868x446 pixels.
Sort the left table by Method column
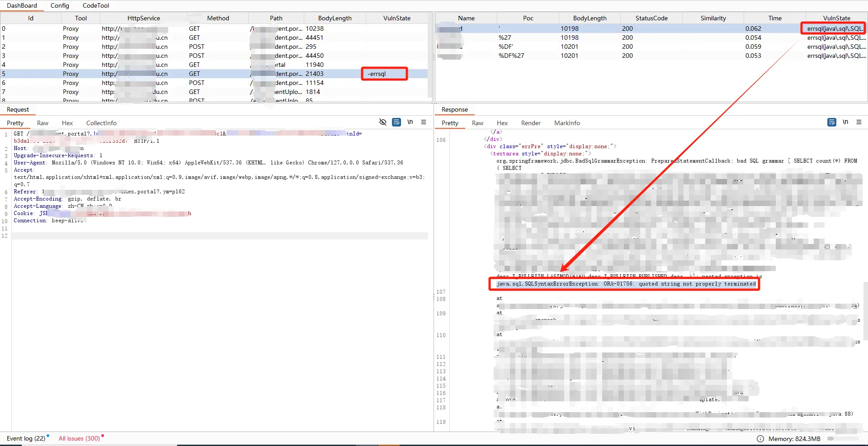click(x=218, y=18)
